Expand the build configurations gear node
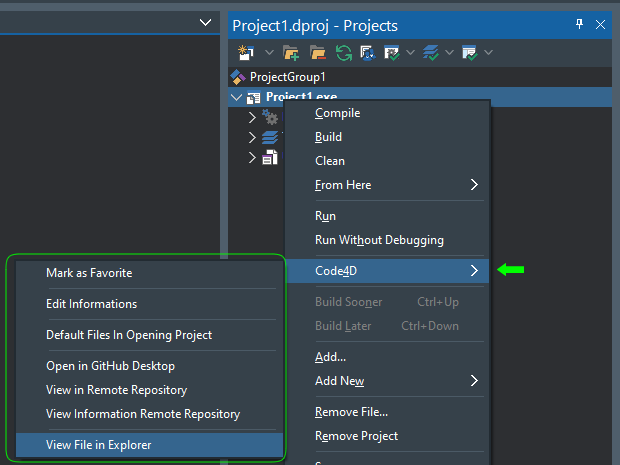This screenshot has height=465, width=620. pyautogui.click(x=252, y=117)
